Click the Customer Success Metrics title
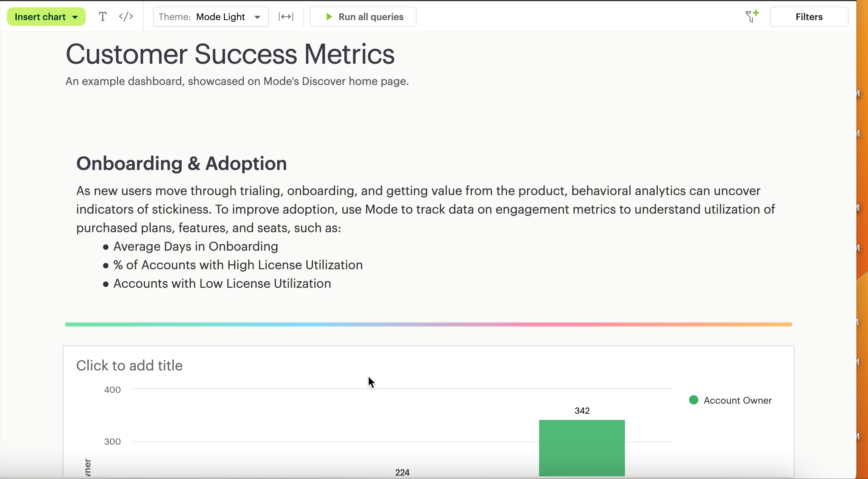Viewport: 868px width, 479px height. 230,54
